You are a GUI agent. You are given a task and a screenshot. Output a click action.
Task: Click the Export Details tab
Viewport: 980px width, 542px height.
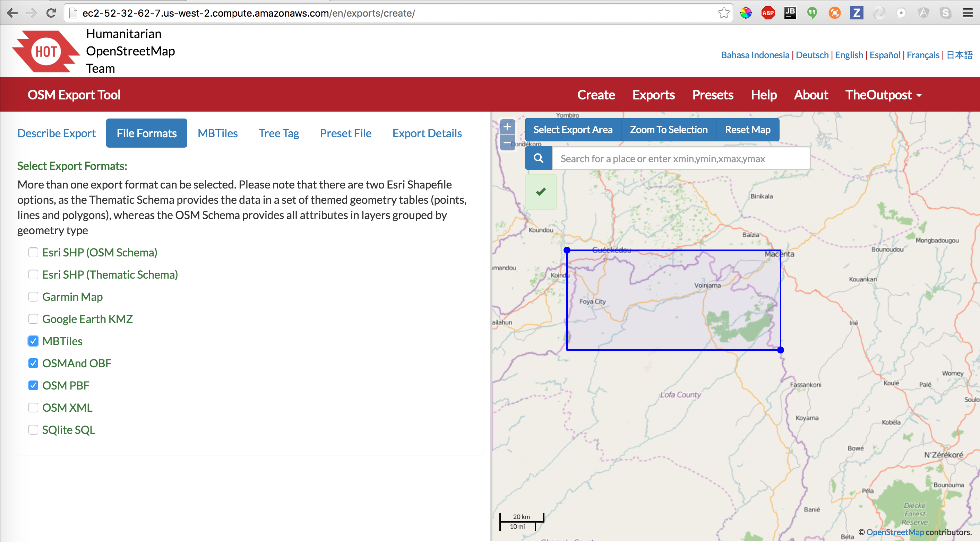click(427, 133)
